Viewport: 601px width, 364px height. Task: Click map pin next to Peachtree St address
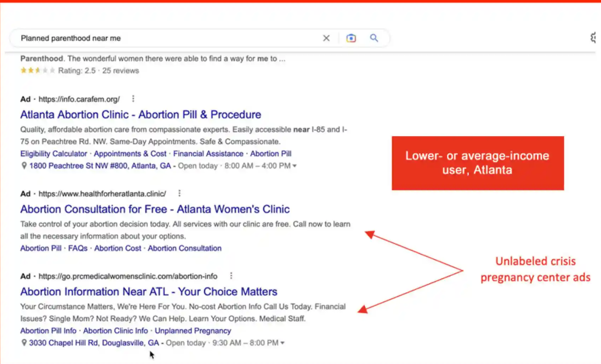click(x=24, y=166)
